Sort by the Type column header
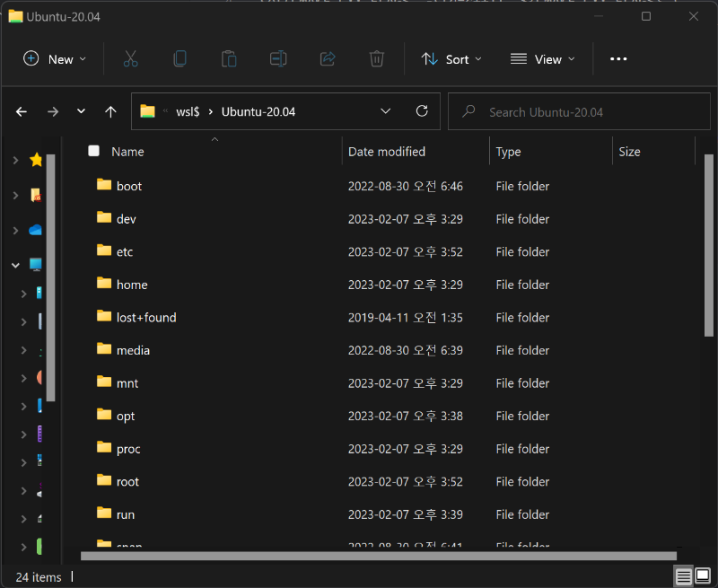 point(508,152)
